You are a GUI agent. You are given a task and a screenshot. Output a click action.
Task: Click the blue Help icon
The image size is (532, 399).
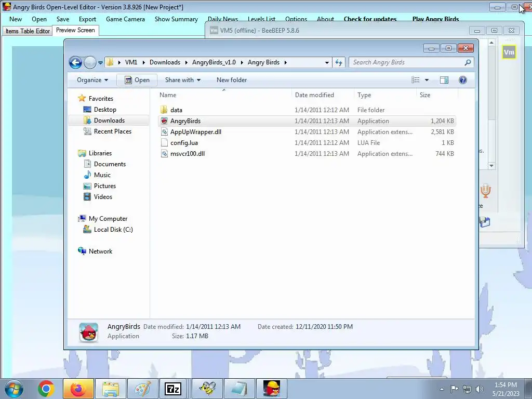(463, 80)
